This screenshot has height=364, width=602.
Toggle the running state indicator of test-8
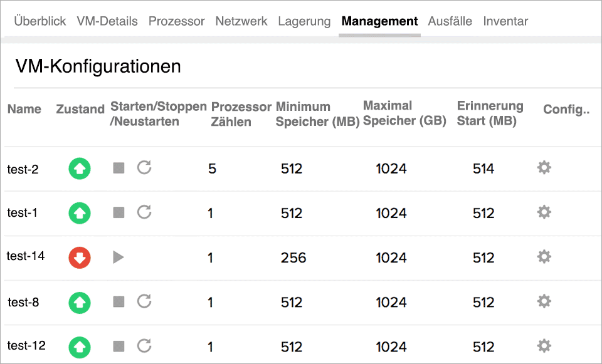coord(79,303)
